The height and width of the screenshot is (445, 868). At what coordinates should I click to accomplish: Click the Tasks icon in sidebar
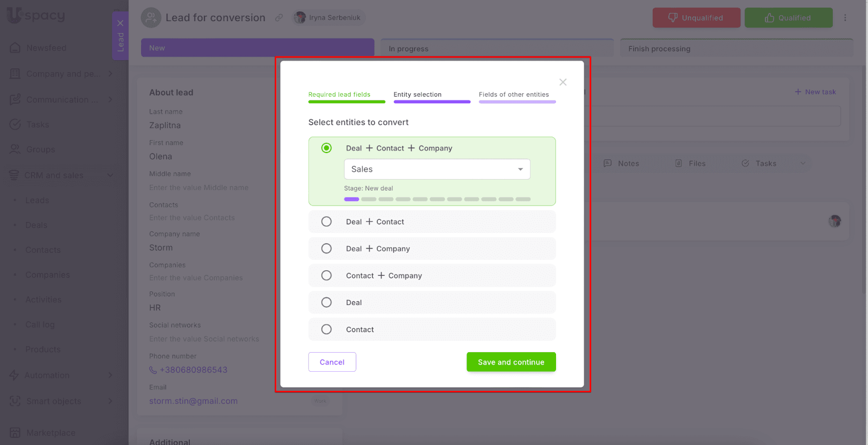15,125
